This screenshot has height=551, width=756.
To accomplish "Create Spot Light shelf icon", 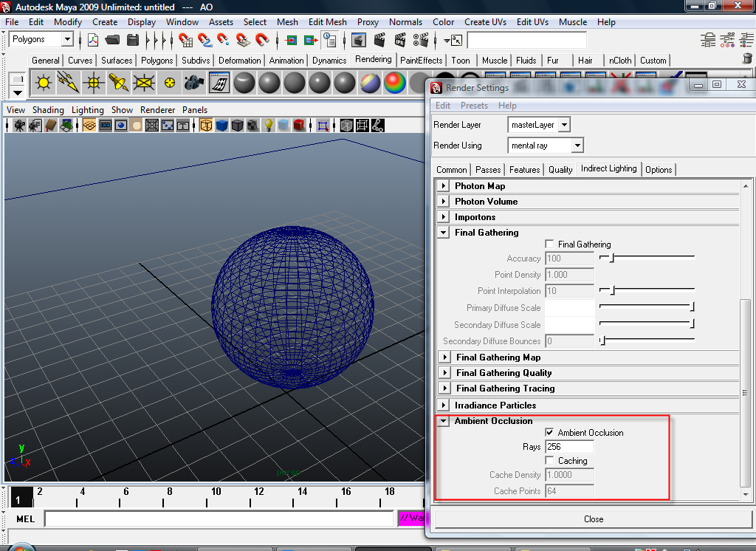I will tap(119, 83).
